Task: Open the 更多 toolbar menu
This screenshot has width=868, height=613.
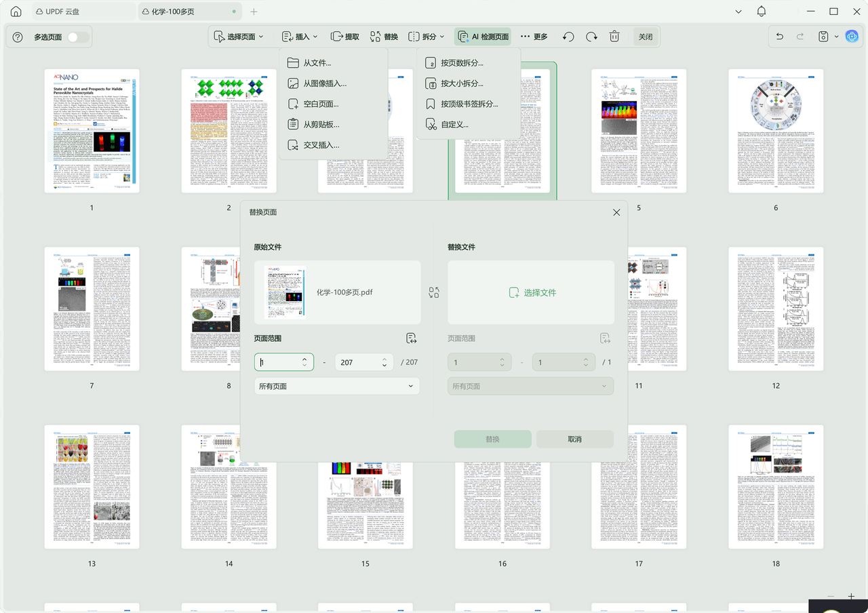Action: (x=534, y=37)
